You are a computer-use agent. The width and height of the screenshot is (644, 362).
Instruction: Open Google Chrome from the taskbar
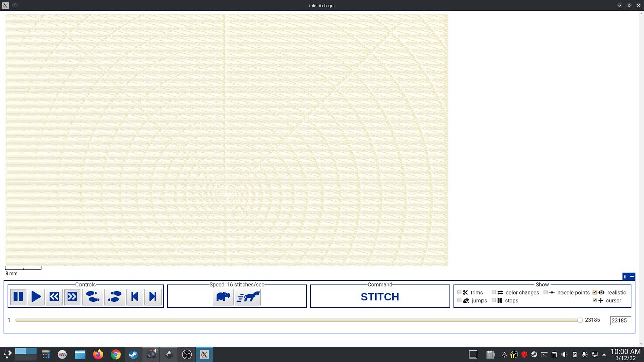[x=116, y=354]
